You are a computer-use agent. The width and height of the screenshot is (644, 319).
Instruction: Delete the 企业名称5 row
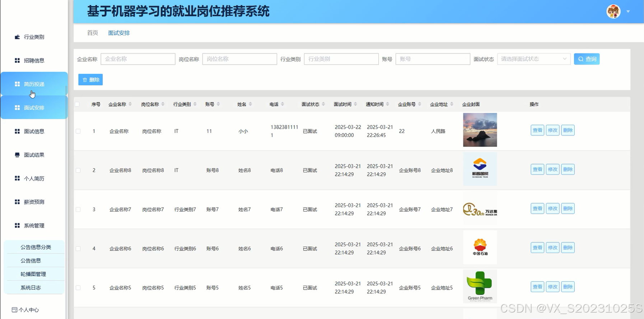coord(568,286)
